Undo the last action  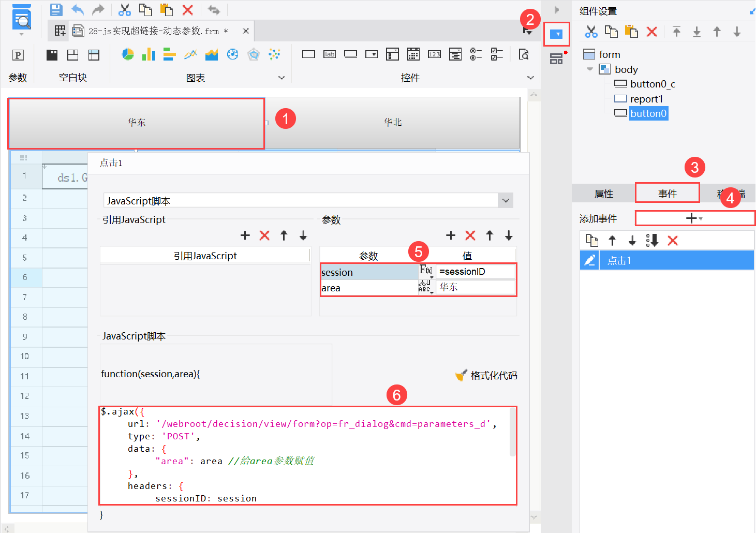pyautogui.click(x=77, y=9)
